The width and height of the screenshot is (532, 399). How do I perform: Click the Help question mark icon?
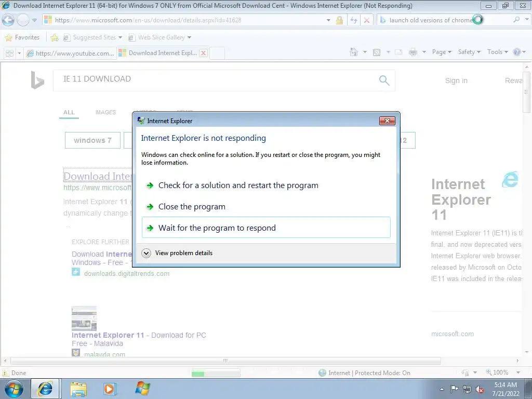[x=517, y=52]
